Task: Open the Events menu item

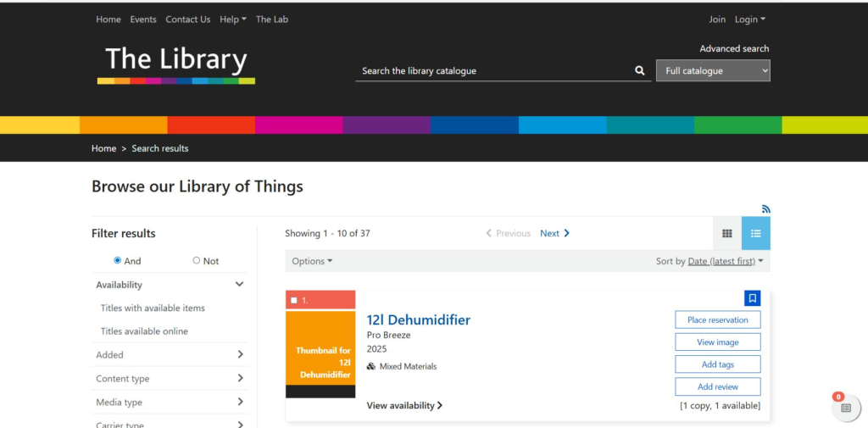Action: point(143,19)
